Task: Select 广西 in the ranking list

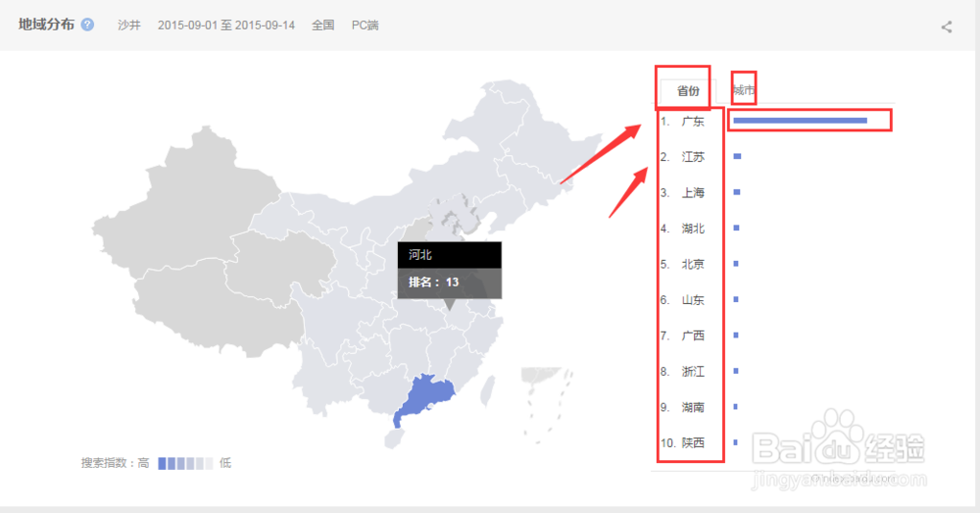Action: coord(693,335)
